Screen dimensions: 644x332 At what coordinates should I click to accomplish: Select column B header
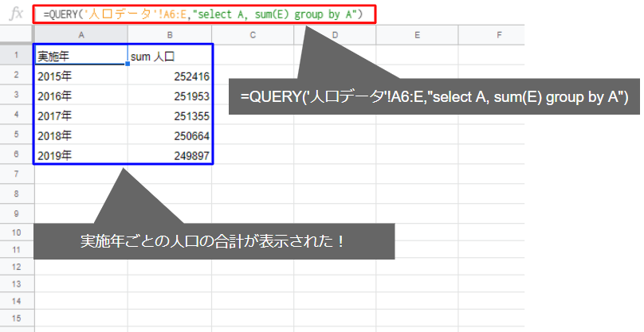pyautogui.click(x=170, y=35)
